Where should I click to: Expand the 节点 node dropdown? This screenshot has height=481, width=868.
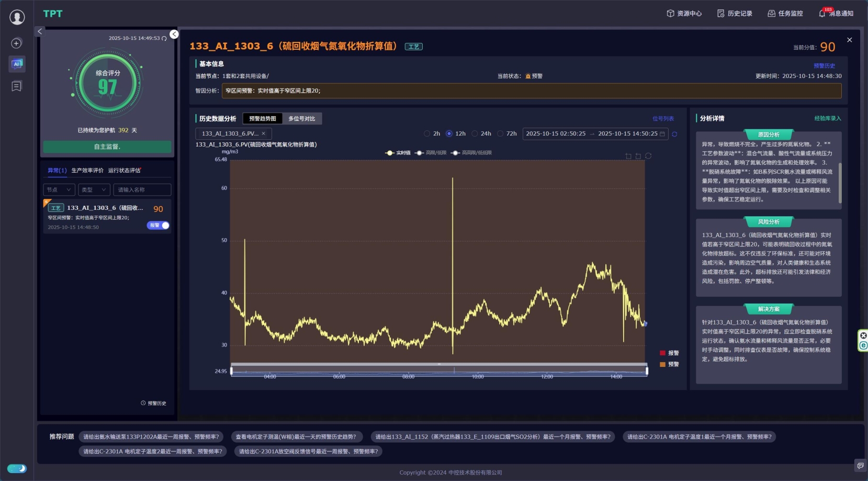click(x=59, y=190)
